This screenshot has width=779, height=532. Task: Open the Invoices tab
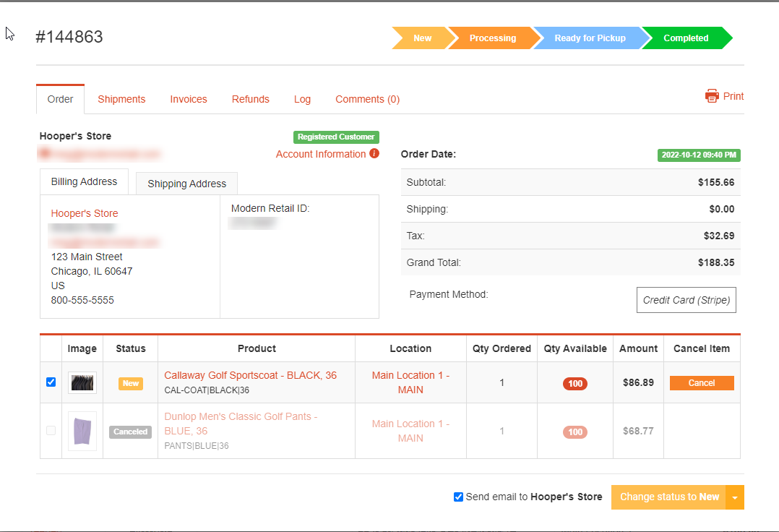(x=189, y=99)
